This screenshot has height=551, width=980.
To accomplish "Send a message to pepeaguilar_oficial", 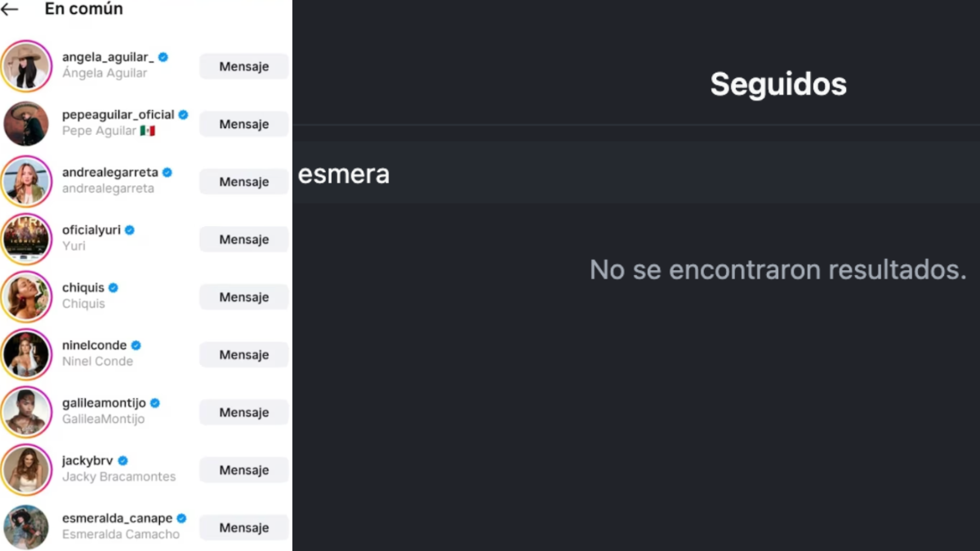I will pyautogui.click(x=244, y=124).
